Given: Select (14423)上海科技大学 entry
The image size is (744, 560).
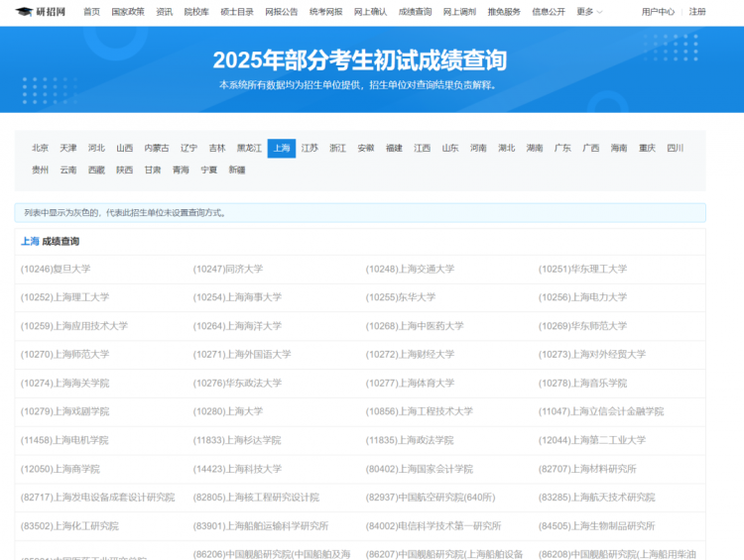Looking at the screenshot, I should tap(237, 469).
